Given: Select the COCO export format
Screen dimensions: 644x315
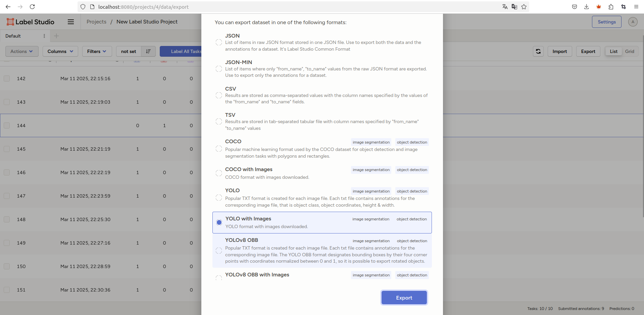Looking at the screenshot, I should click(219, 149).
